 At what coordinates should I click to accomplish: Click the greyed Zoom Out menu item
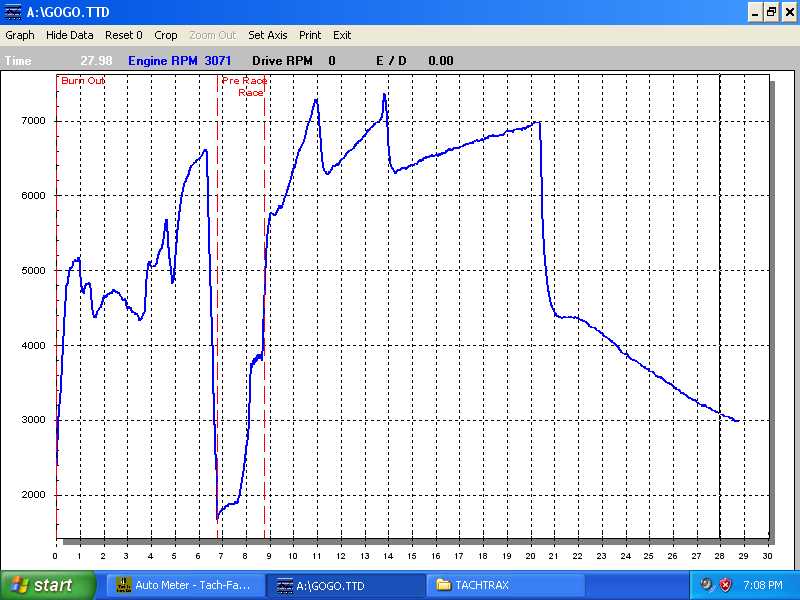213,35
